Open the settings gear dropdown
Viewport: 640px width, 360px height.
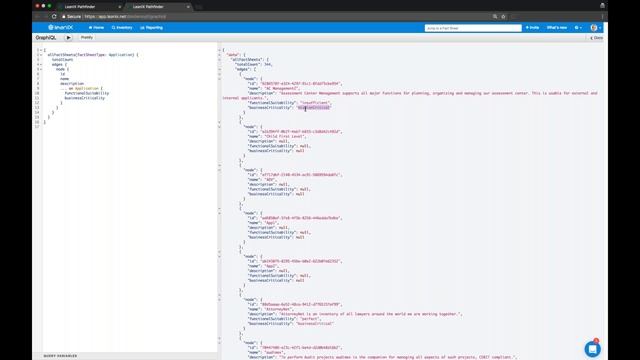[x=578, y=28]
